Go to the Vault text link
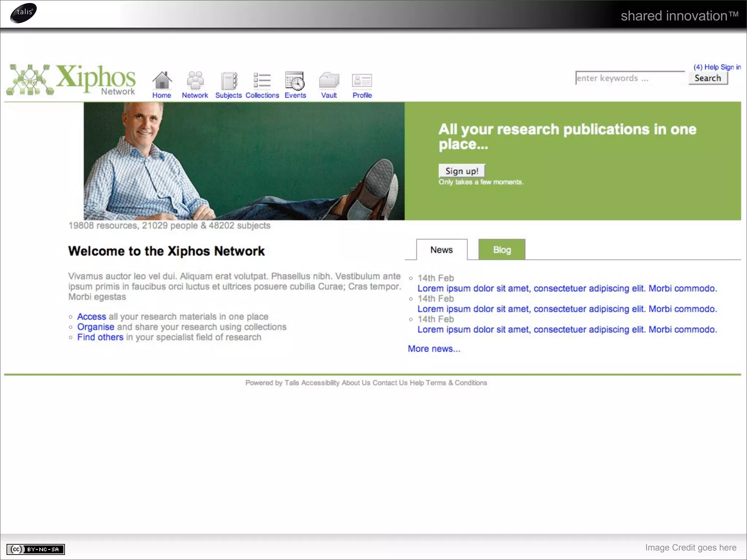This screenshot has width=747, height=560. pyautogui.click(x=329, y=95)
